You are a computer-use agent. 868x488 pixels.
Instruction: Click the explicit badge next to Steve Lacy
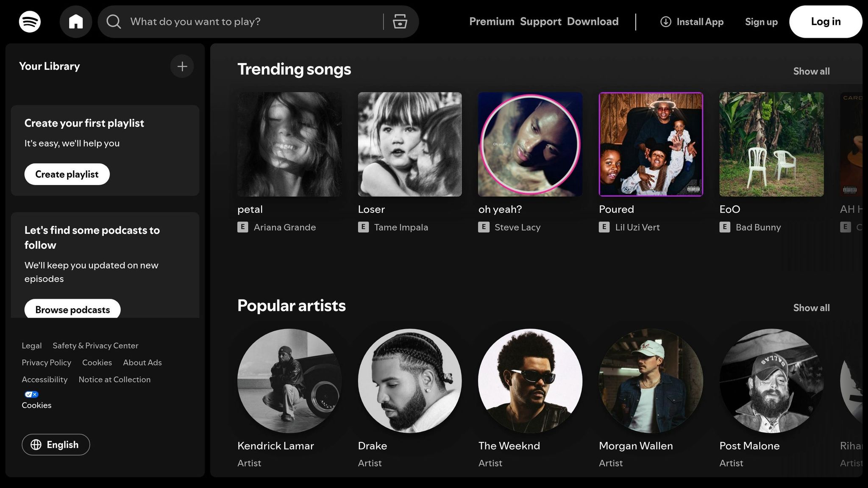point(484,227)
